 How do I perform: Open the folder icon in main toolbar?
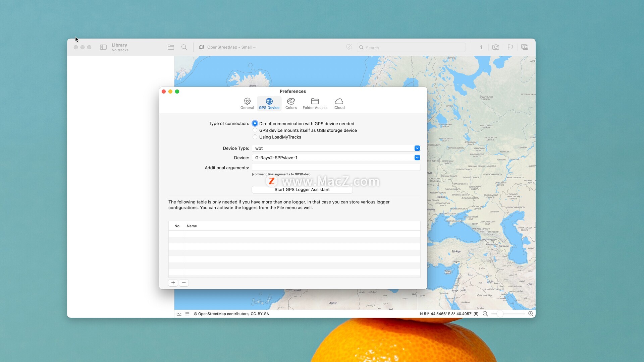(x=171, y=47)
